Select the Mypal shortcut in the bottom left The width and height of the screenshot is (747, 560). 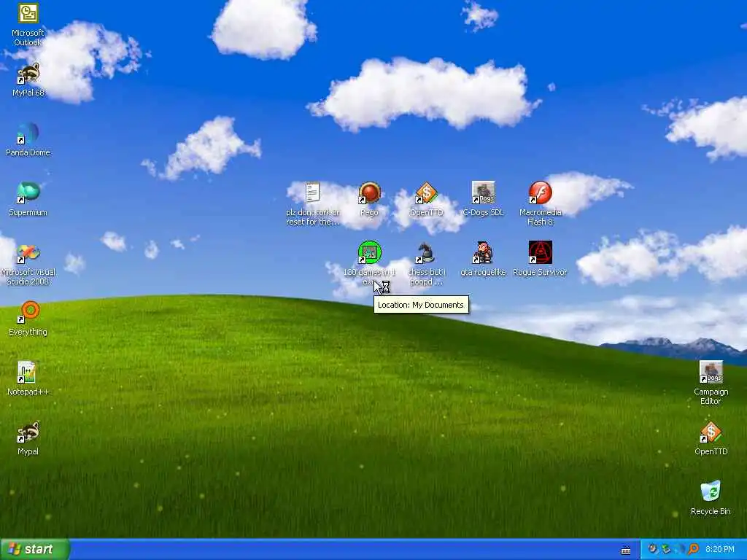[x=28, y=432]
